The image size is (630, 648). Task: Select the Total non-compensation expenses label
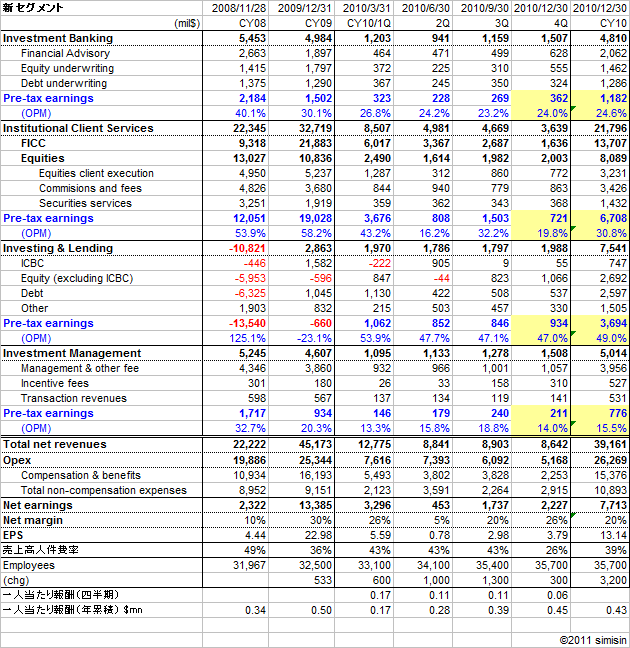104,490
